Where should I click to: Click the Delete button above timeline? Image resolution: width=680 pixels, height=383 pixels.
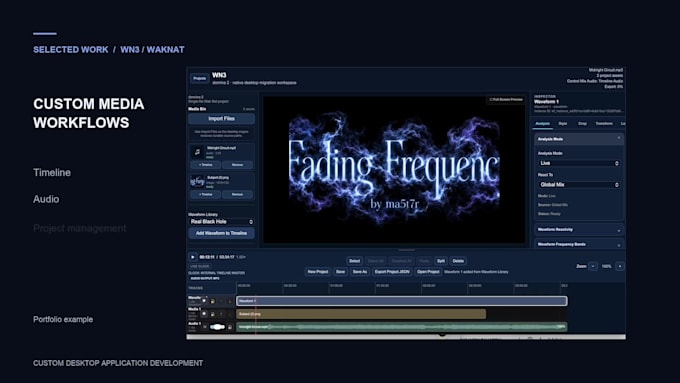point(458,261)
